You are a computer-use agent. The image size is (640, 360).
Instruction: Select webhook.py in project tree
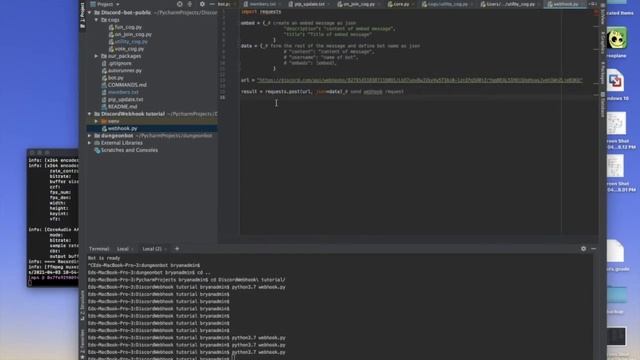[x=119, y=128]
